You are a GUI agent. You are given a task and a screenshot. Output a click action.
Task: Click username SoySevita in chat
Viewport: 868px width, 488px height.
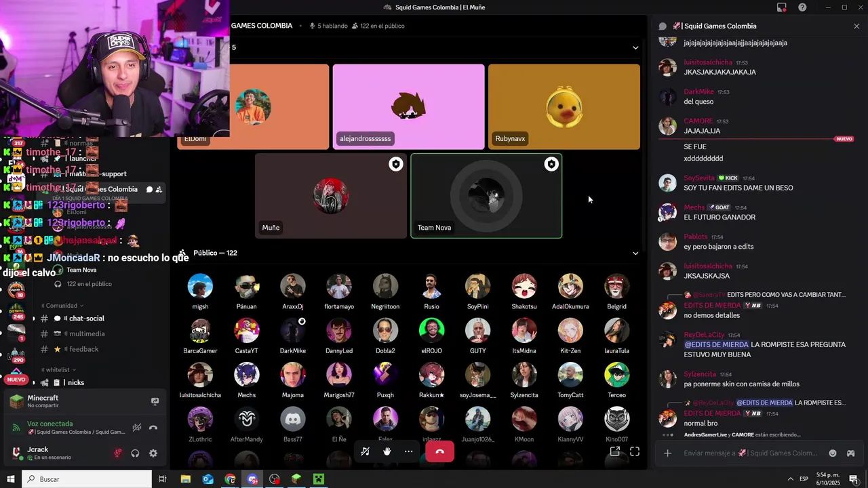(x=699, y=178)
